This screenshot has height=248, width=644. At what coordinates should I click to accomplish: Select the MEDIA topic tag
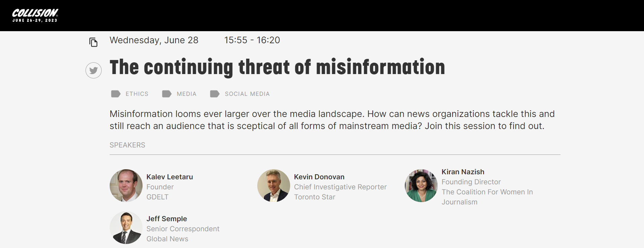coord(186,94)
